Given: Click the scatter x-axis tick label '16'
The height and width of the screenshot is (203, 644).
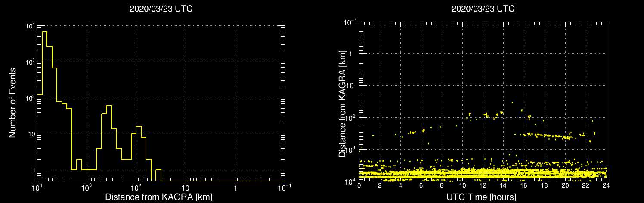Looking at the screenshot, I should pyautogui.click(x=524, y=186).
